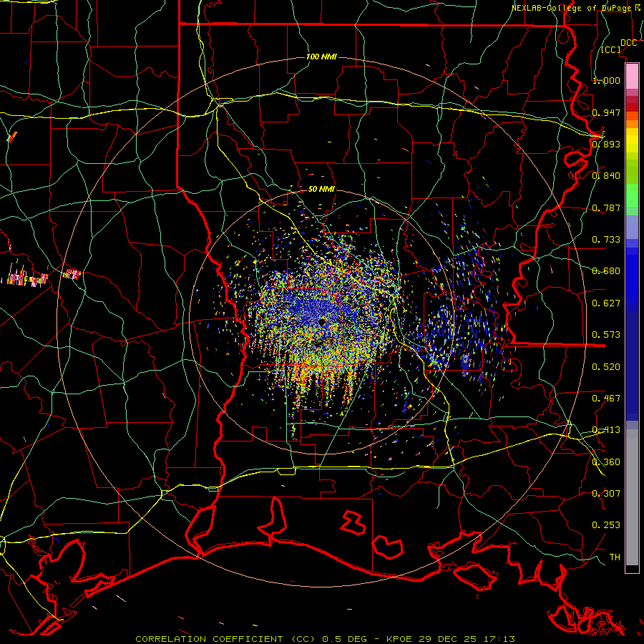644x644 pixels.
Task: Click the 0.787 value on the color scale
Action: point(606,208)
